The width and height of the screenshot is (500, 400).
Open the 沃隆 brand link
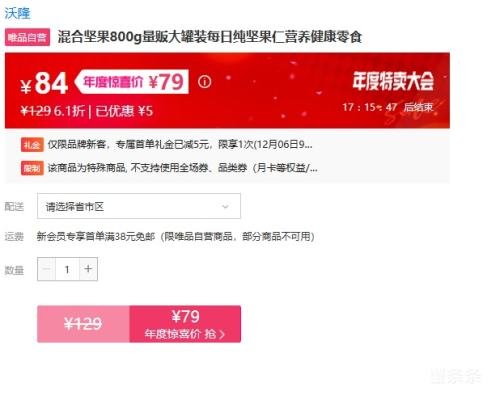coord(17,13)
